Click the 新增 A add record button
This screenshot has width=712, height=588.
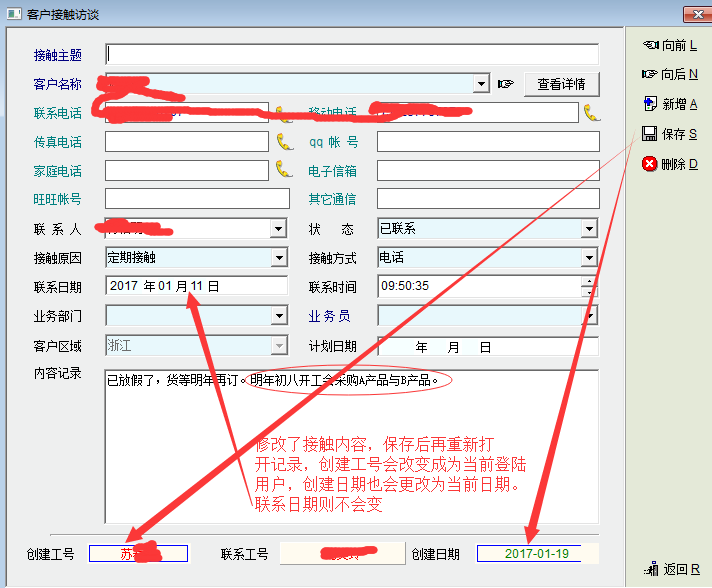pyautogui.click(x=671, y=104)
